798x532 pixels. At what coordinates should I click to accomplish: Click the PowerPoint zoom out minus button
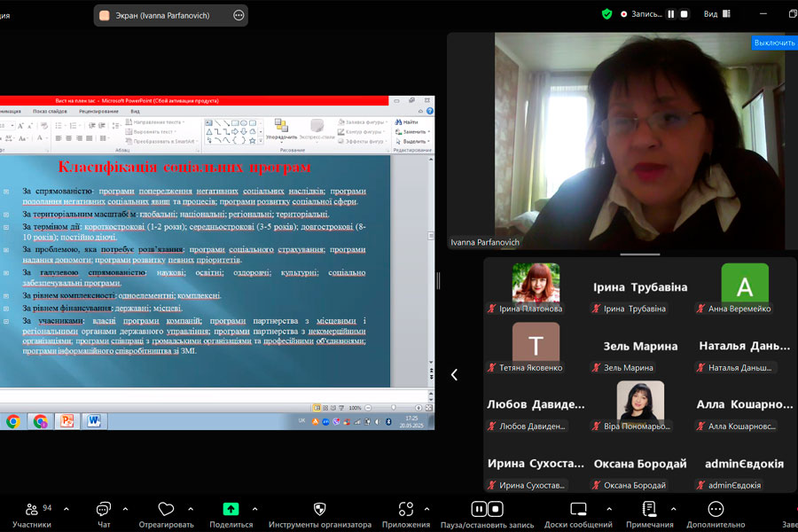point(368,408)
